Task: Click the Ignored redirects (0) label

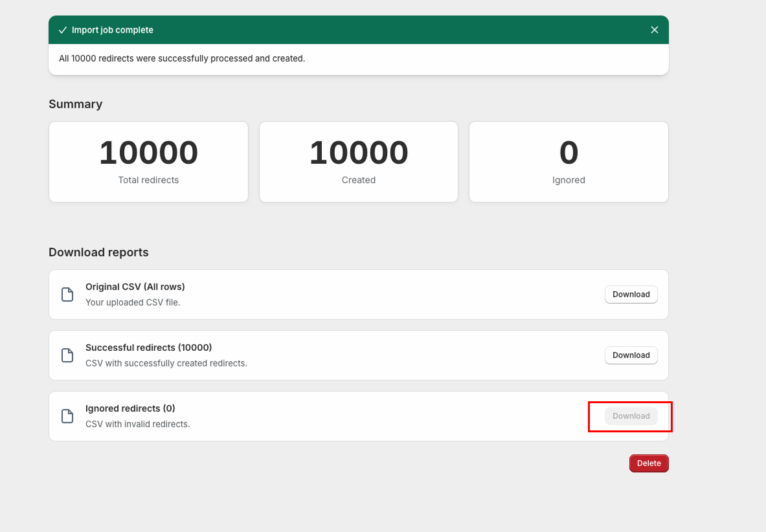Action: (x=130, y=408)
